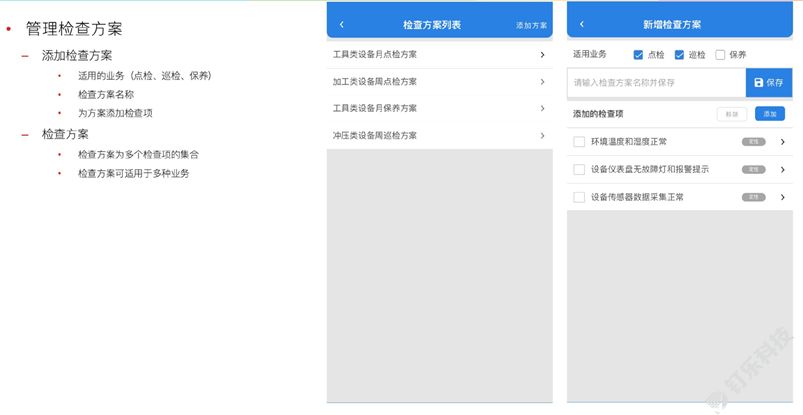Expand chevron of 加工类设备周点检方案 row
803x415 pixels.
point(542,81)
